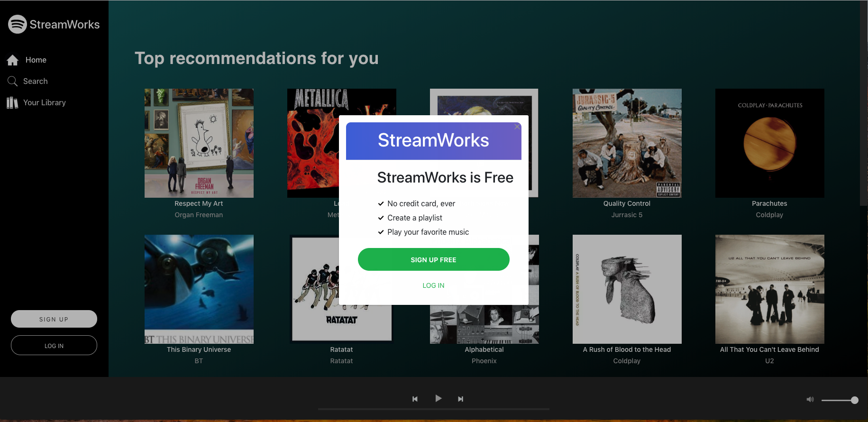The image size is (868, 422).
Task: Mute audio via the speaker icon
Action: click(x=810, y=400)
